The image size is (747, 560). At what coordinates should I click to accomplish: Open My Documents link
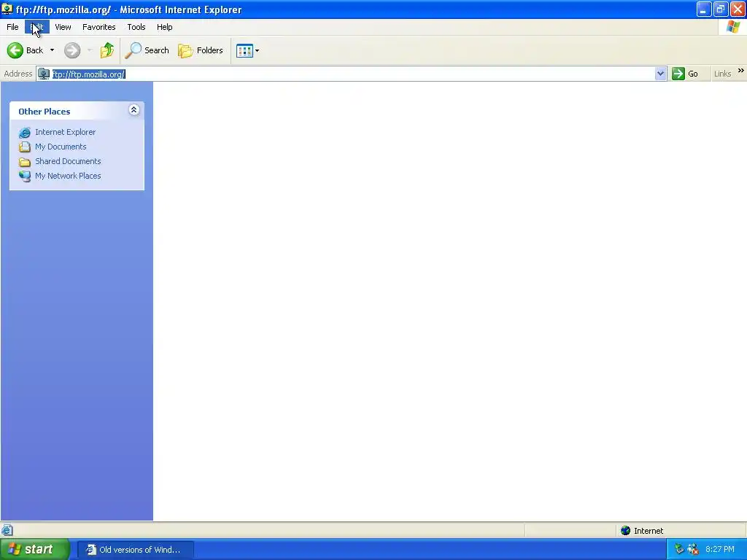pos(61,147)
